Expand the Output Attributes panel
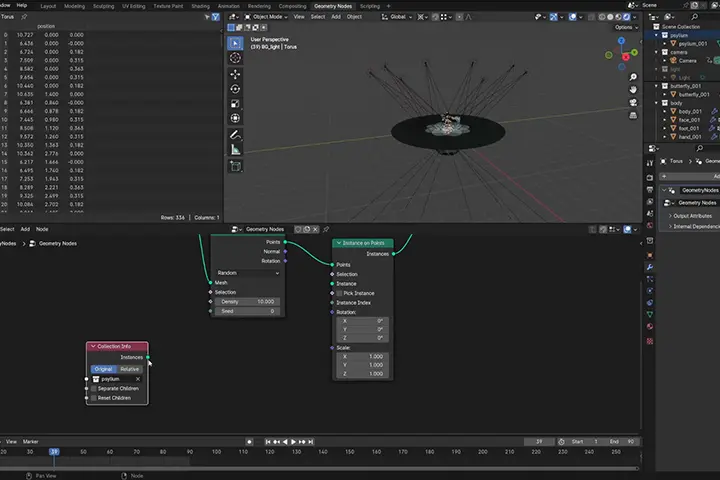The width and height of the screenshot is (720, 480). pos(670,216)
